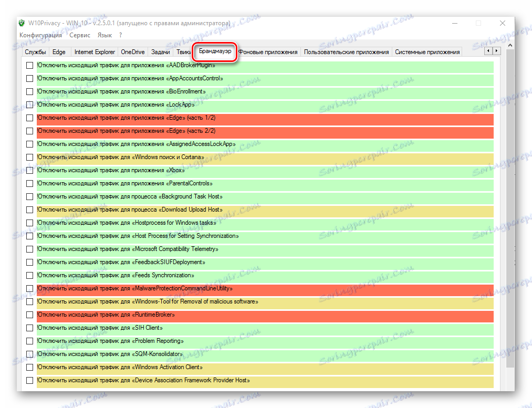Viewport: 532px width, 408px height.
Task: Click the «Microsoft Compatibility Telemetry» row text
Action: [x=128, y=249]
